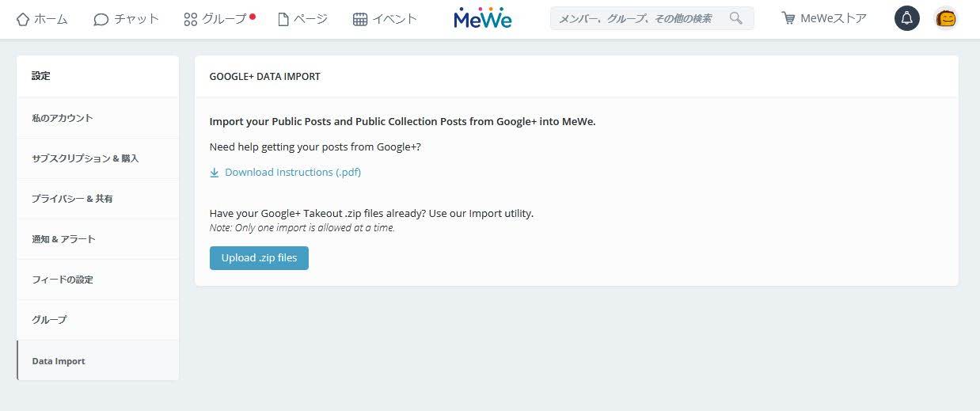Image resolution: width=980 pixels, height=411 pixels.
Task: Click the import note italic text
Action: point(302,228)
